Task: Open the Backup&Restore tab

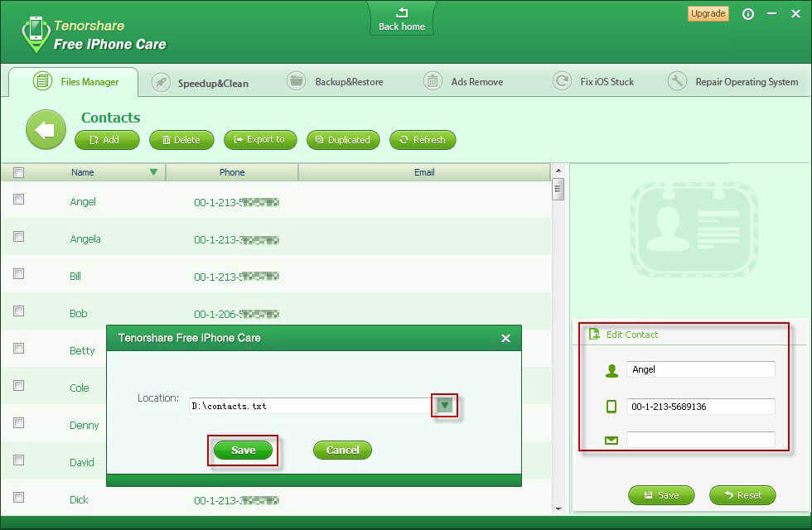Action: (x=335, y=82)
